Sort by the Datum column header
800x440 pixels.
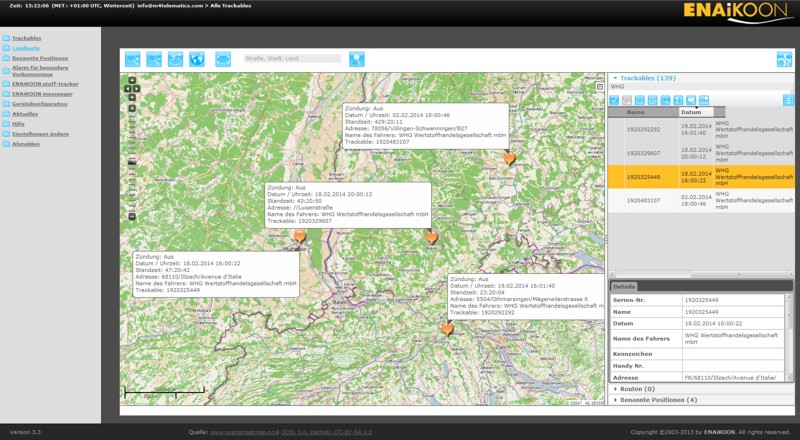point(696,112)
